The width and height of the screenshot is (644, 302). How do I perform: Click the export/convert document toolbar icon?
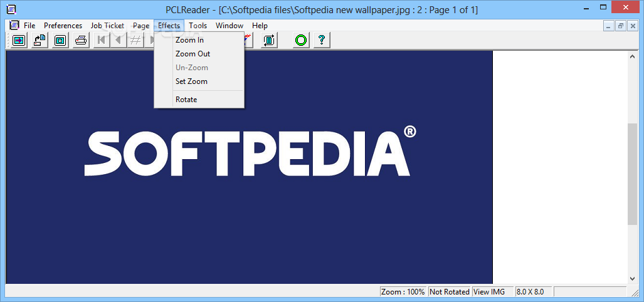[x=40, y=40]
